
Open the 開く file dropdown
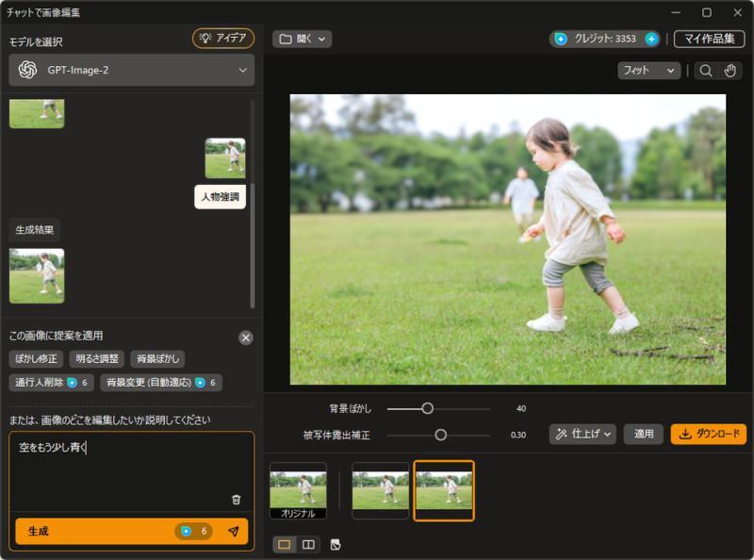point(302,39)
